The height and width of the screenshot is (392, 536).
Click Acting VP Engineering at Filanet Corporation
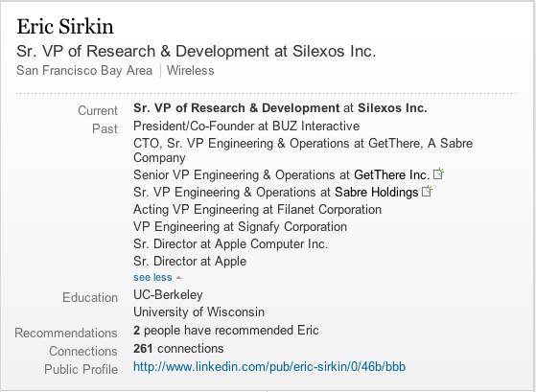tap(257, 210)
